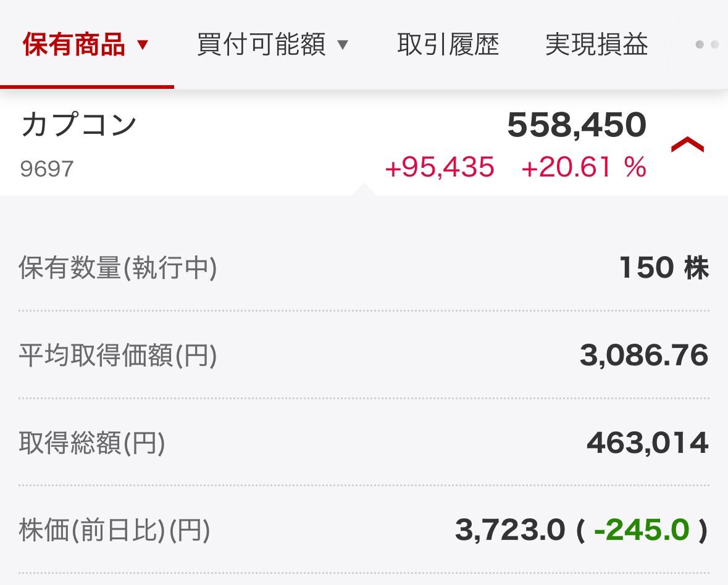Expand the 保有商品 red dropdown arrow
This screenshot has width=728, height=585.
click(143, 45)
